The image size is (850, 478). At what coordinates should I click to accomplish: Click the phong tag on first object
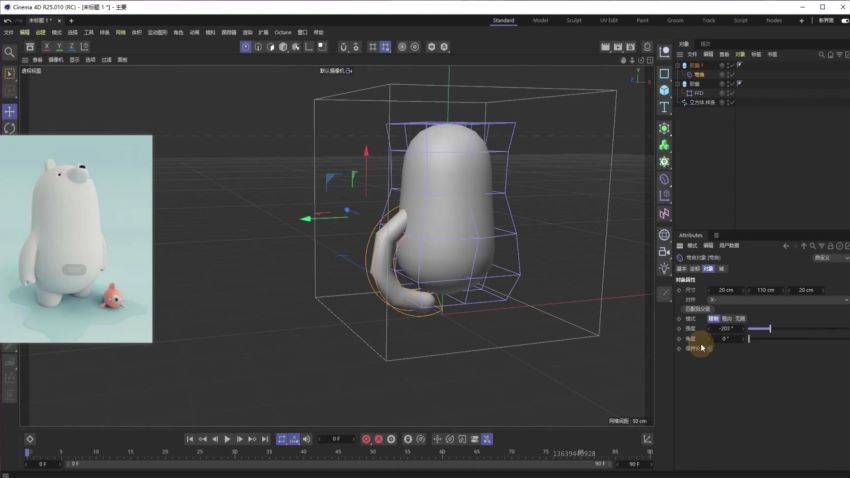tap(739, 65)
